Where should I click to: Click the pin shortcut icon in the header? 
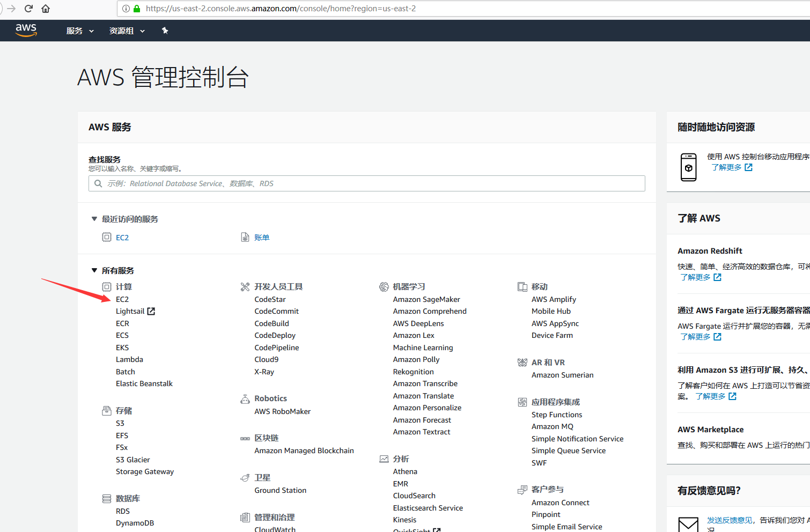tap(165, 31)
